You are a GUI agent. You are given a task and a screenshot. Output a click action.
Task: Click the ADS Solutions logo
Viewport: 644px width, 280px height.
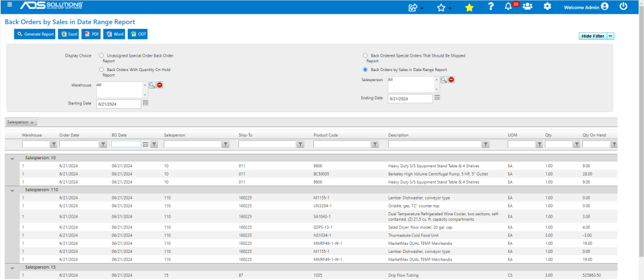tap(52, 6)
